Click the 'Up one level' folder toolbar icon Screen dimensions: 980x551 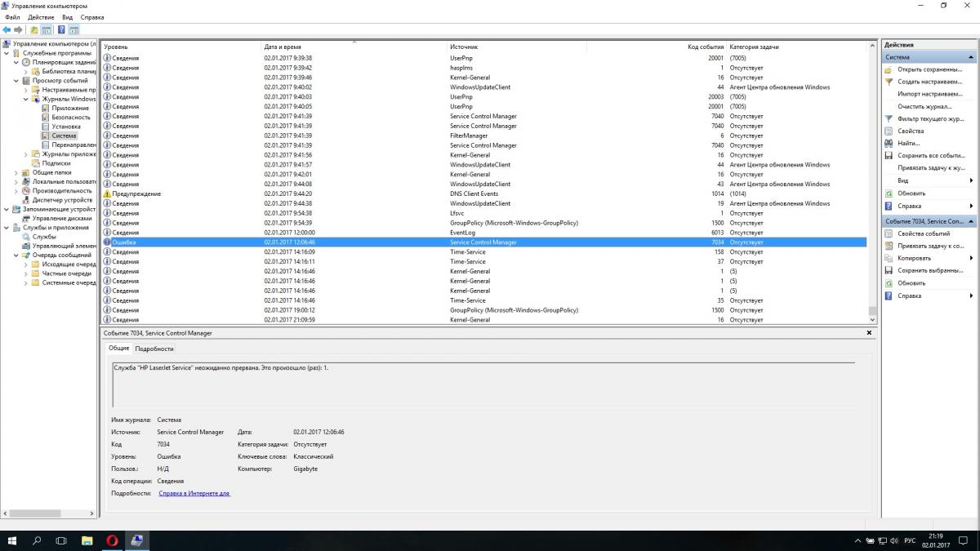click(34, 30)
